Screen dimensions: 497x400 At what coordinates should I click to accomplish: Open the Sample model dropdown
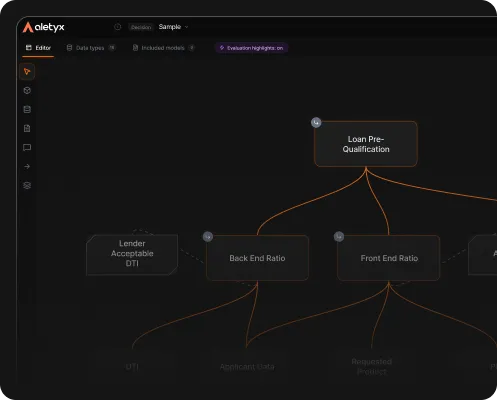coord(173,27)
